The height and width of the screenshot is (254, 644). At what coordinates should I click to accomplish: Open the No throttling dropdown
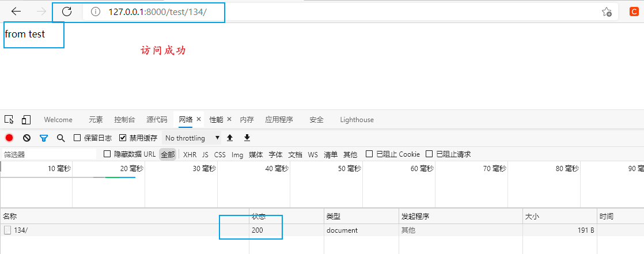pyautogui.click(x=192, y=138)
